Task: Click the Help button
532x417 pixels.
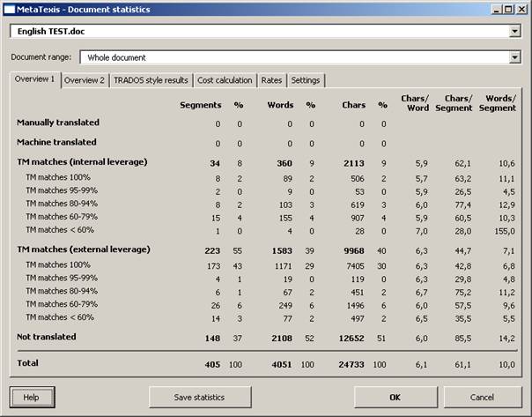Action: [32, 397]
